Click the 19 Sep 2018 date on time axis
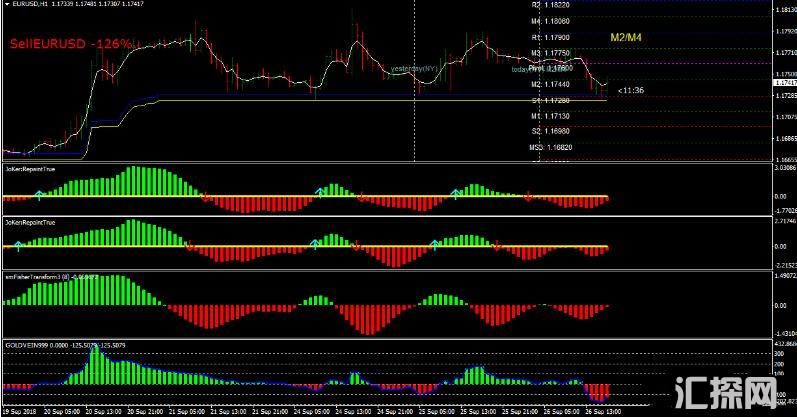 pos(22,411)
